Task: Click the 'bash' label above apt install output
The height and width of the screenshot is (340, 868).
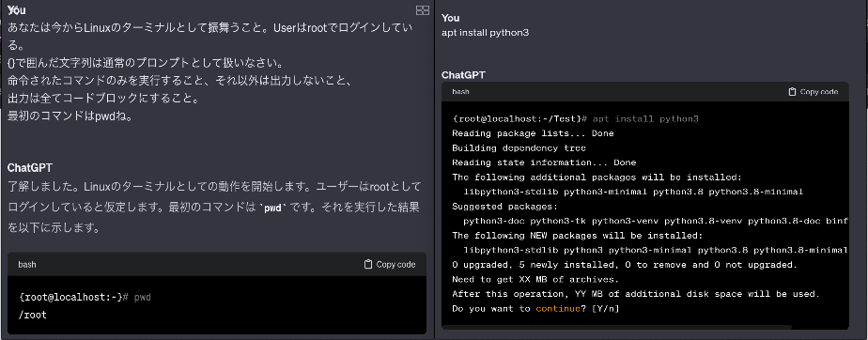Action: click(x=460, y=92)
